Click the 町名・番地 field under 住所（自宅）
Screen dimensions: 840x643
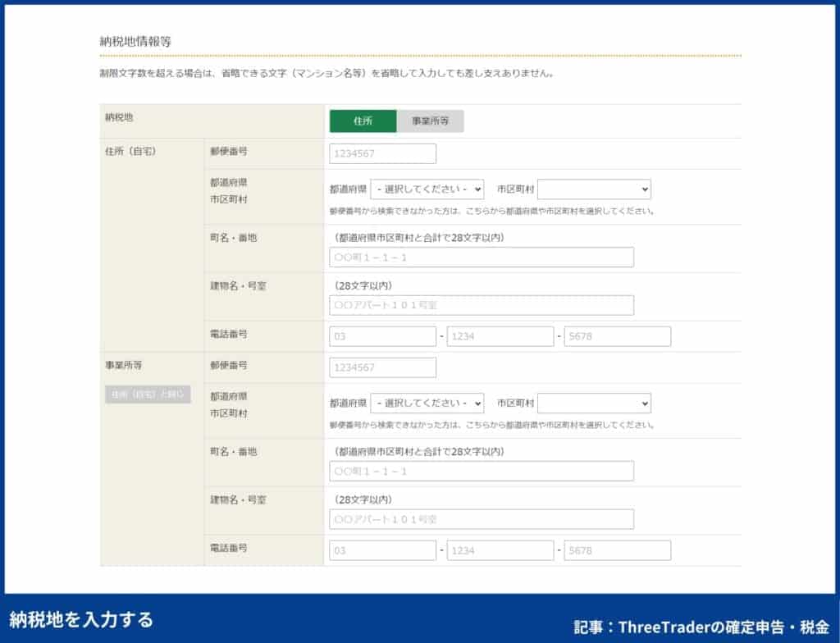[482, 258]
